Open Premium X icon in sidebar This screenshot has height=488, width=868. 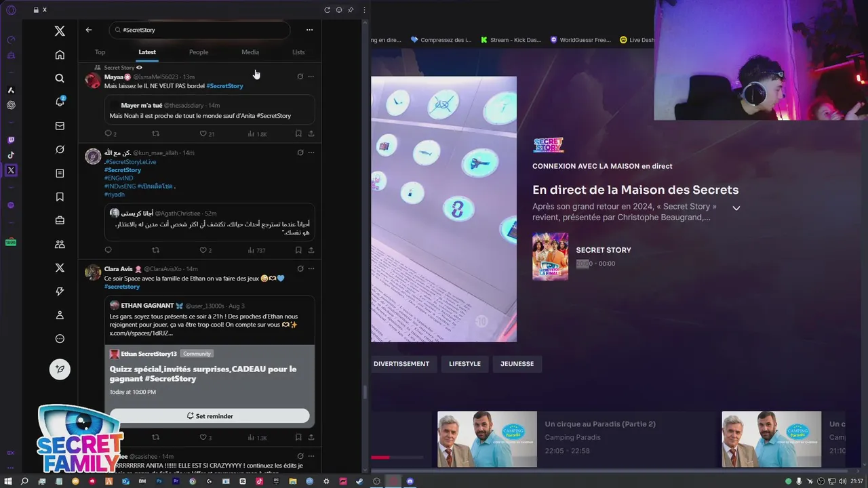(x=60, y=268)
